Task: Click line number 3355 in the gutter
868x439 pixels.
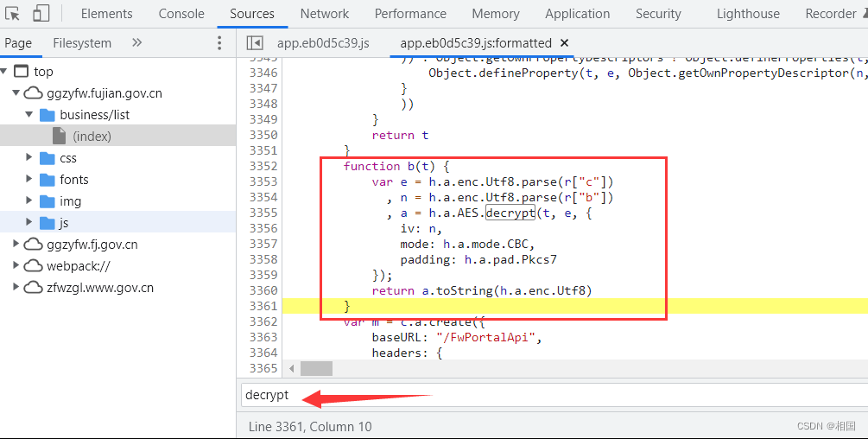Action: pos(263,213)
